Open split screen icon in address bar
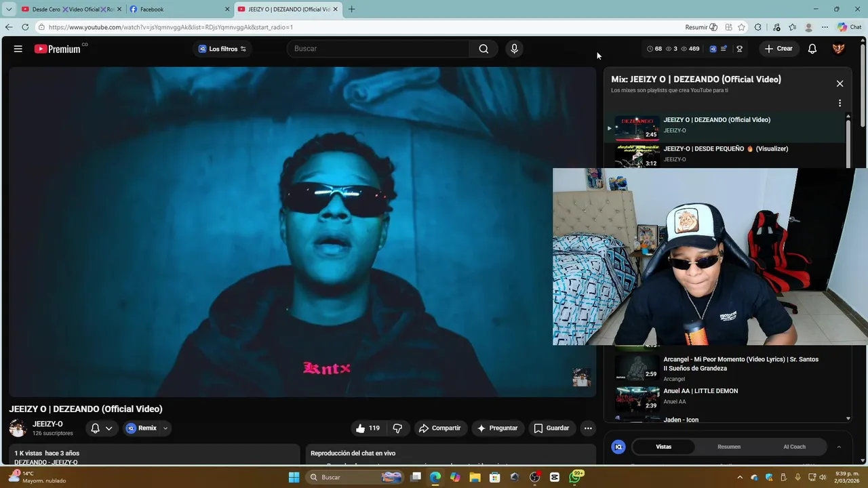The width and height of the screenshot is (868, 488). (x=728, y=27)
